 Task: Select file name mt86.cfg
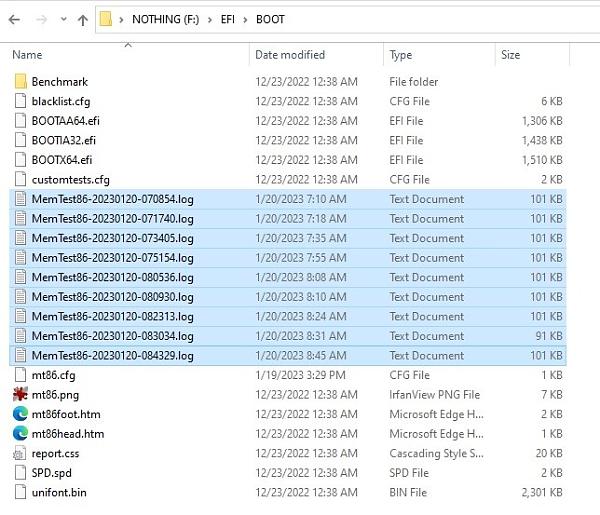[54, 375]
